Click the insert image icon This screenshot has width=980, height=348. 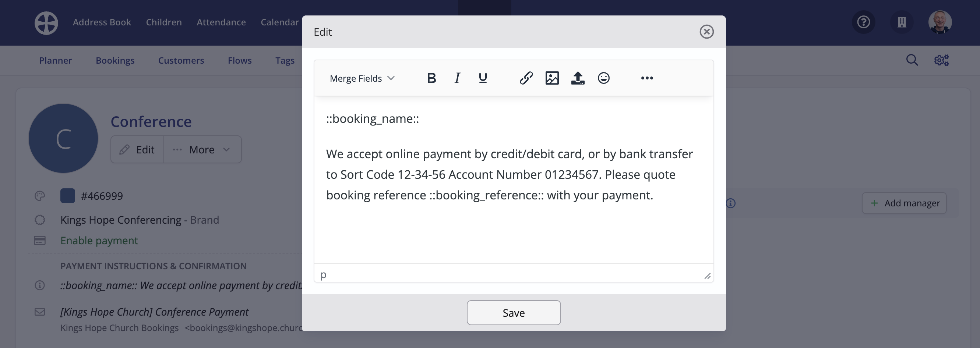pos(552,78)
